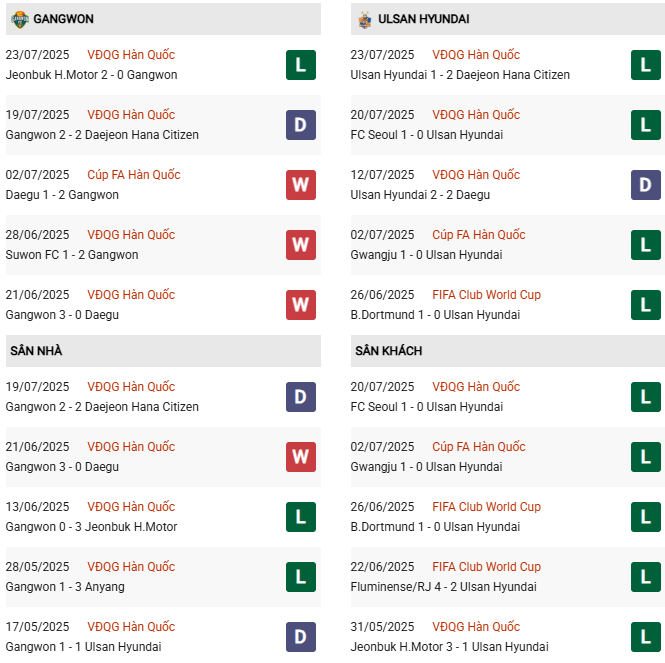Click L badge for Gangwon 0 - 3 Jeonbuk H.Motor
Screen dimensions: 665x663
(301, 517)
